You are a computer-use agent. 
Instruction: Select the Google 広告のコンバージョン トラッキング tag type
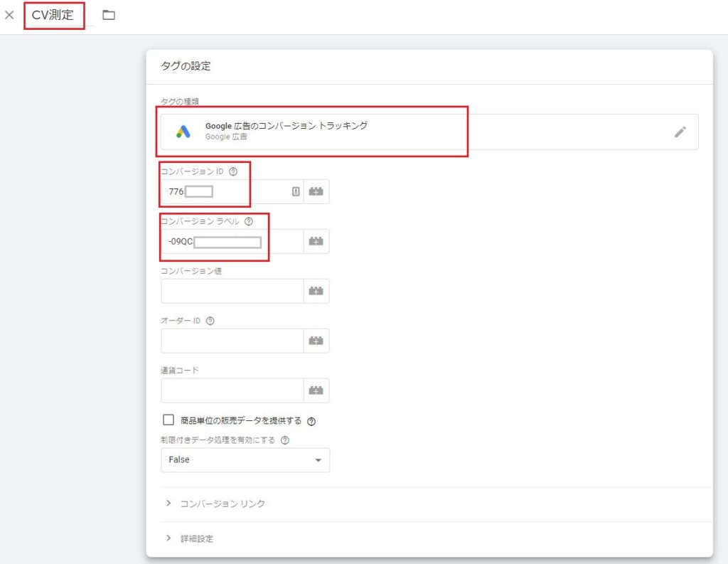pyautogui.click(x=313, y=132)
